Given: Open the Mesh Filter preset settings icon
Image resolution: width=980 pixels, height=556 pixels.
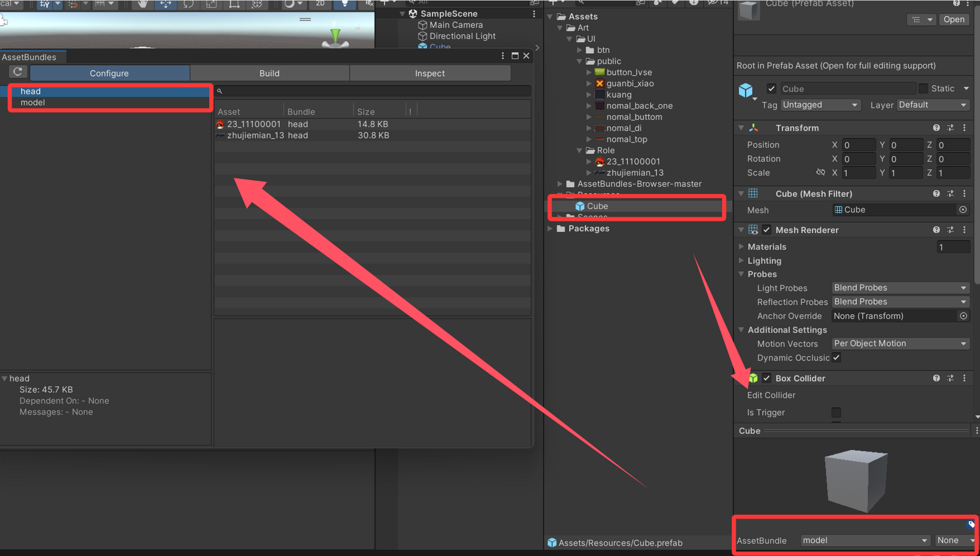Looking at the screenshot, I should click(950, 193).
